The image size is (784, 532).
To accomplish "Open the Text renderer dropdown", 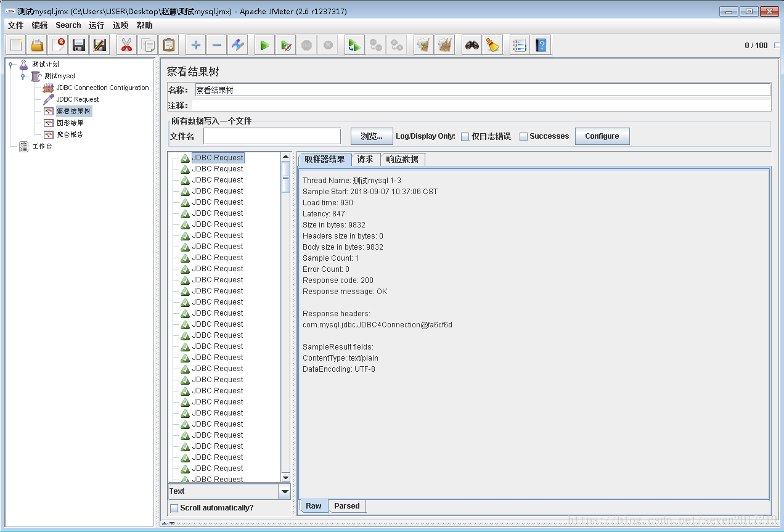I will 285,491.
